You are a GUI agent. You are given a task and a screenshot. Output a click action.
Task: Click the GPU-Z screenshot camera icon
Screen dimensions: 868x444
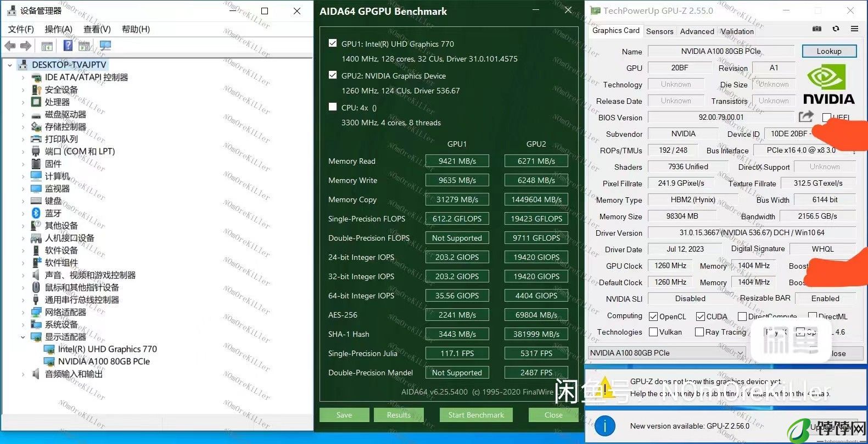pyautogui.click(x=817, y=29)
